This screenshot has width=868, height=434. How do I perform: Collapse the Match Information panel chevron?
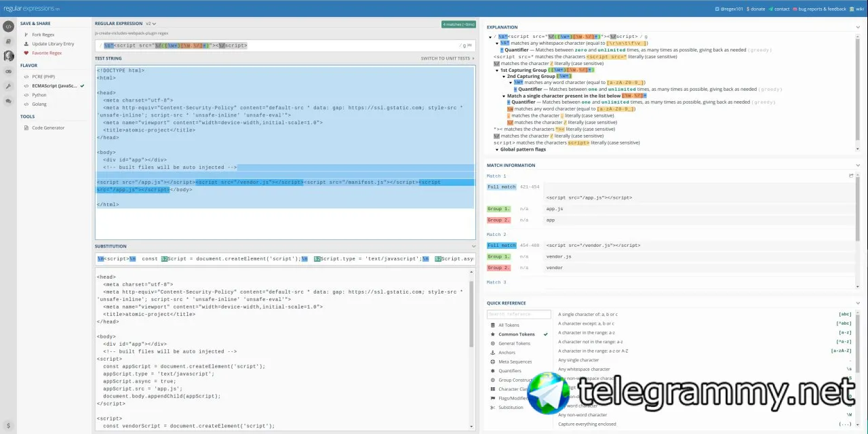[858, 165]
